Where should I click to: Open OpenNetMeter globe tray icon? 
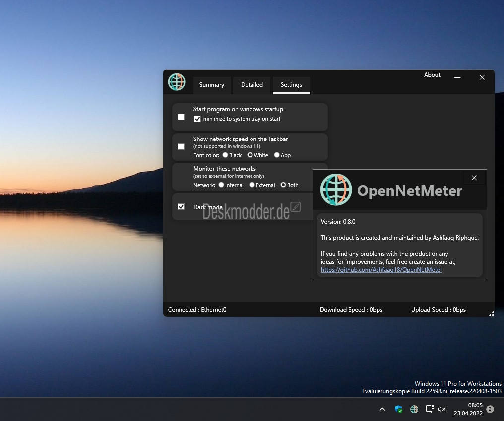point(414,409)
